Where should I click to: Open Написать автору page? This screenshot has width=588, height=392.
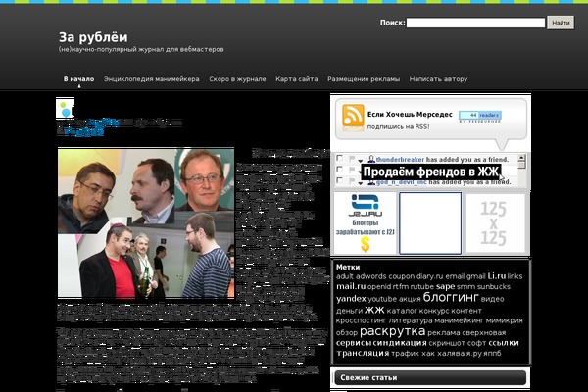438,79
